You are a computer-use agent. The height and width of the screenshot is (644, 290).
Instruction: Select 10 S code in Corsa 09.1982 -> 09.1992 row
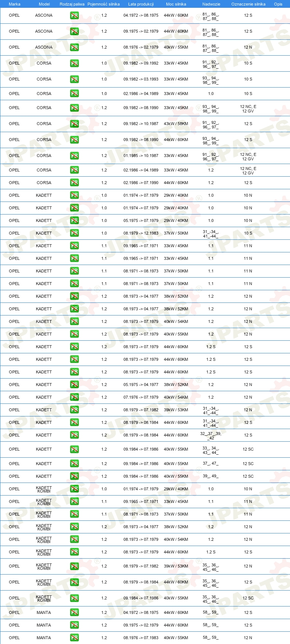point(248,63)
